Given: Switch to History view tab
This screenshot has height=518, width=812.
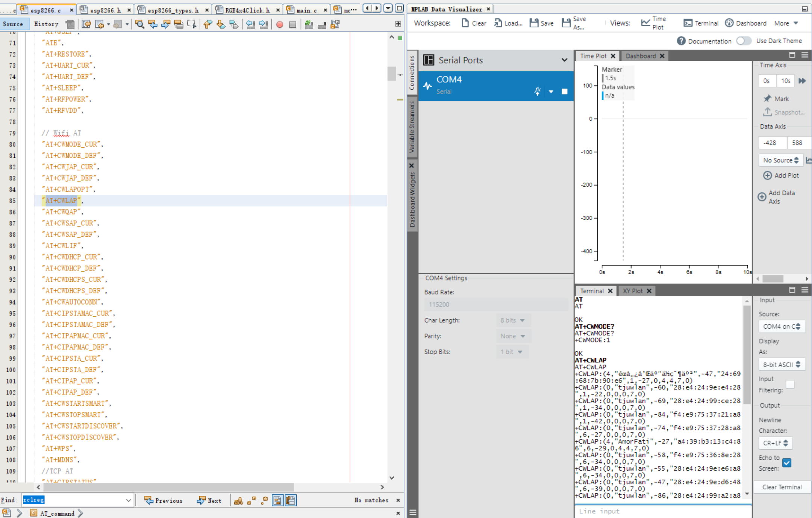Looking at the screenshot, I should click(x=46, y=24).
